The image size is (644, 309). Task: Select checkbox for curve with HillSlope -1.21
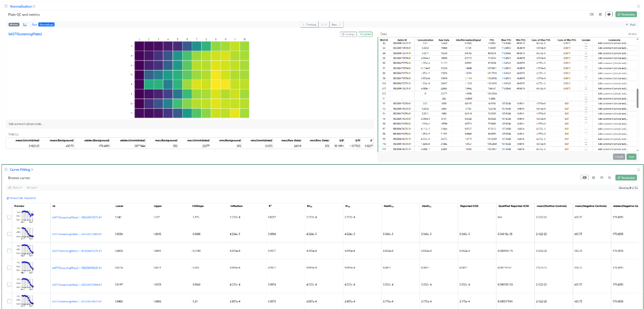click(9, 301)
